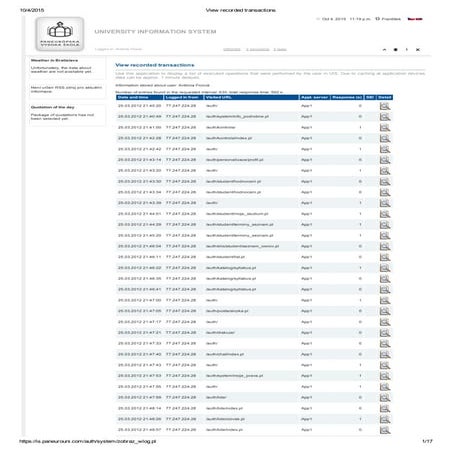Click the 'View recorded transactions' blue heading
This screenshot has width=452, height=452.
[155, 65]
